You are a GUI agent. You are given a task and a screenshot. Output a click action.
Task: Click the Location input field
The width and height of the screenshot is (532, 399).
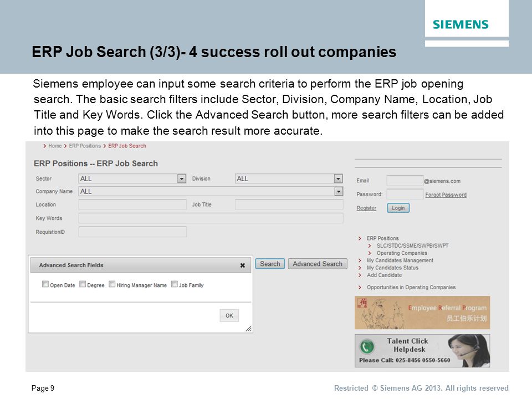(x=132, y=204)
